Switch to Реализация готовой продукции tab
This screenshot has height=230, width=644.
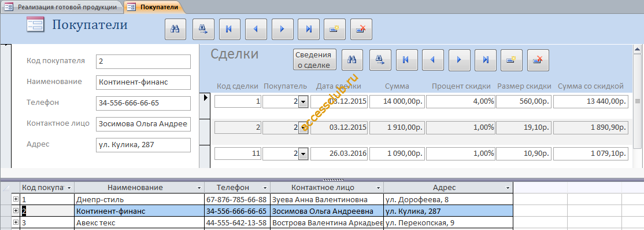pos(62,7)
